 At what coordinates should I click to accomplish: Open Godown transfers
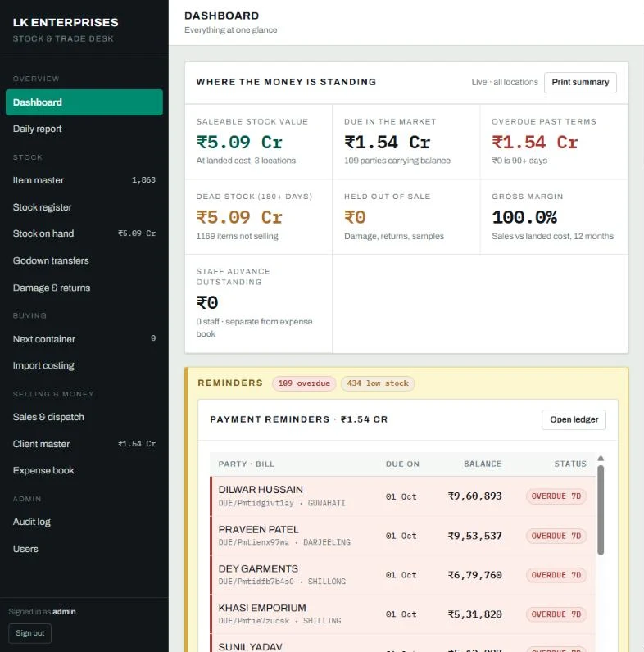coord(84,260)
